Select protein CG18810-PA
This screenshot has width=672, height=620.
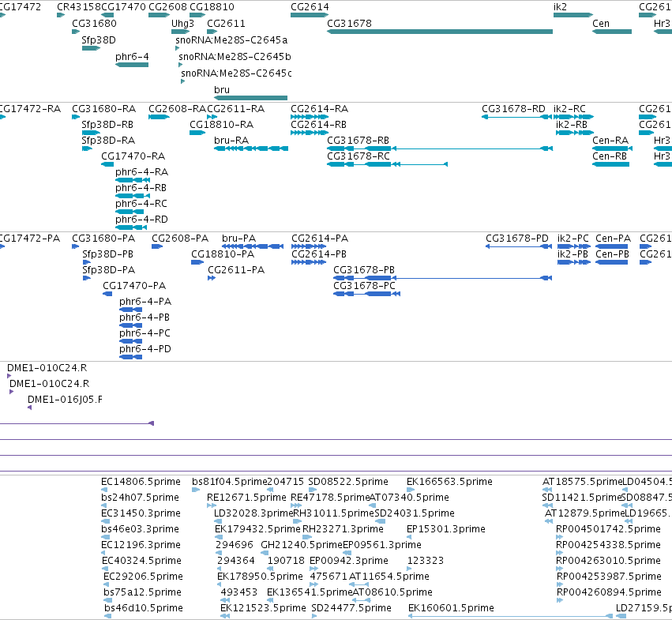[x=197, y=262]
